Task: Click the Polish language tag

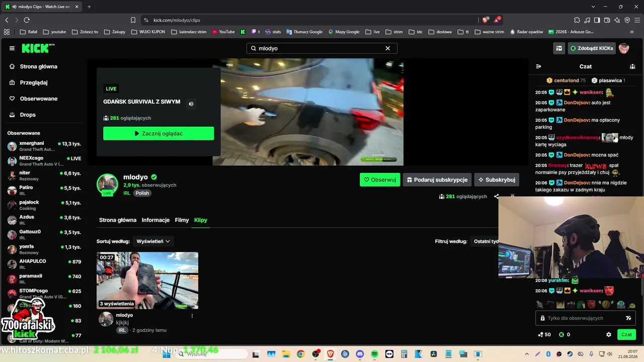Action: [x=142, y=193]
